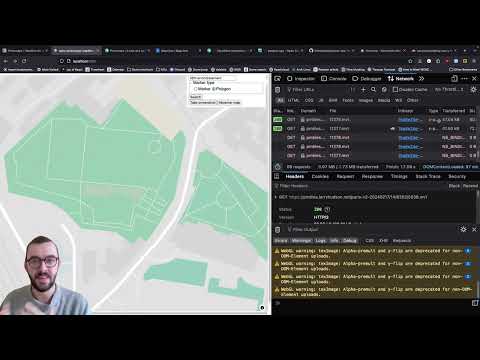The width and height of the screenshot is (480, 360).
Task: Toggle Info filter in console
Action: point(334,241)
